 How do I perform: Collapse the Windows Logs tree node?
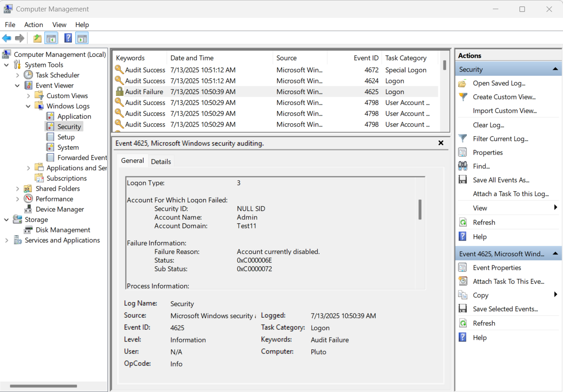(28, 106)
